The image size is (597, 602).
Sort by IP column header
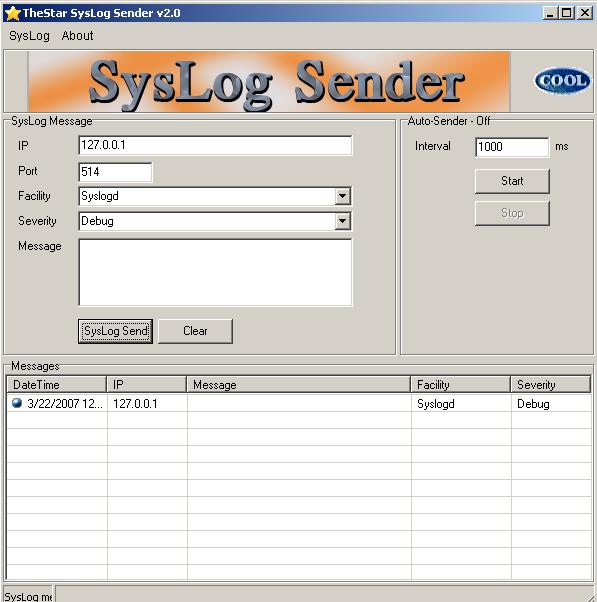[147, 384]
